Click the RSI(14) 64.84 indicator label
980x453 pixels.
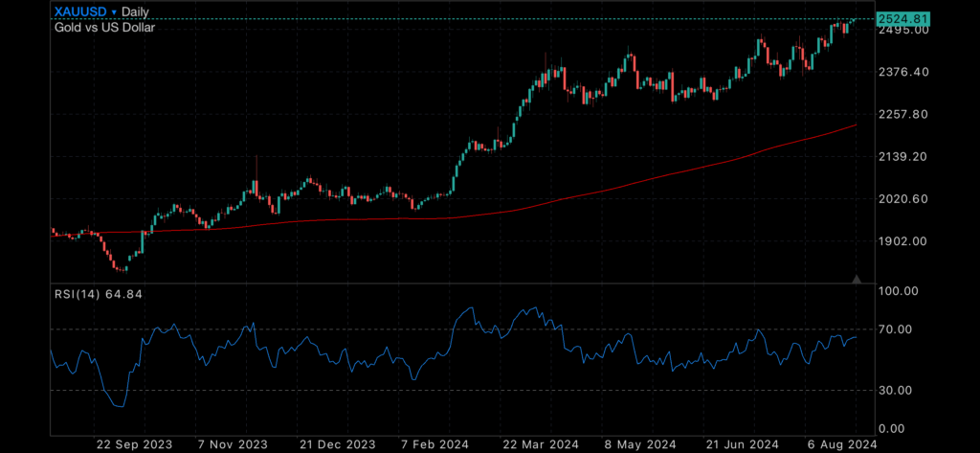(99, 293)
